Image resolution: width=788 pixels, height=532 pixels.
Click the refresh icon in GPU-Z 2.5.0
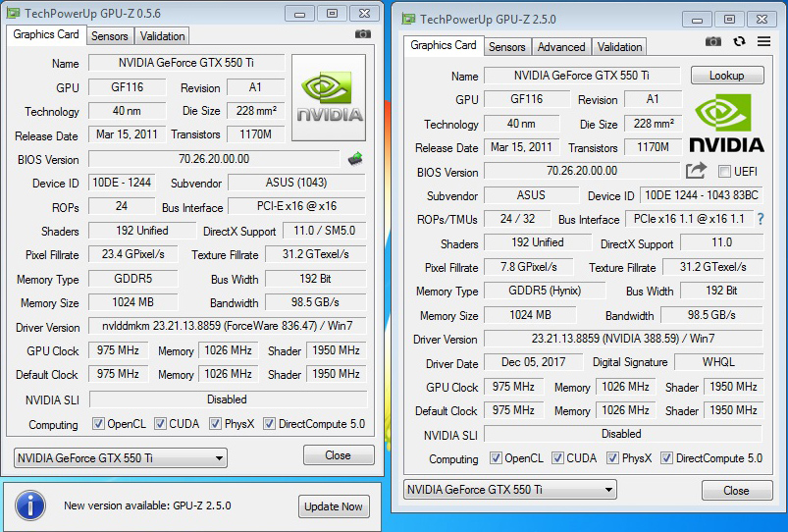(x=739, y=42)
